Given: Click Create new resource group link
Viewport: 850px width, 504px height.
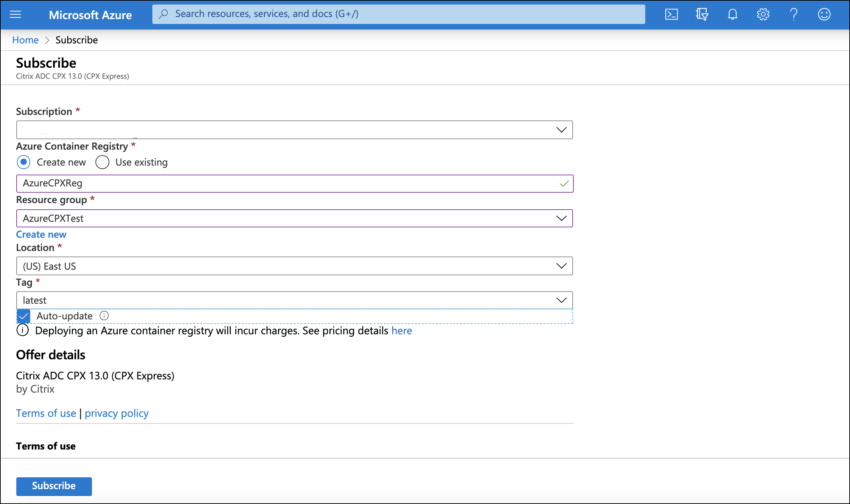Looking at the screenshot, I should click(41, 234).
